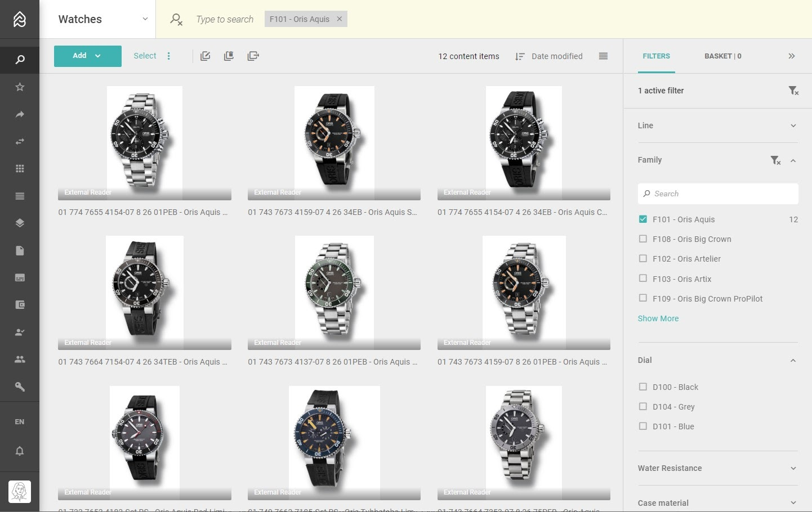Check F102 - Oris Artelier
The height and width of the screenshot is (512, 812).
click(x=643, y=258)
